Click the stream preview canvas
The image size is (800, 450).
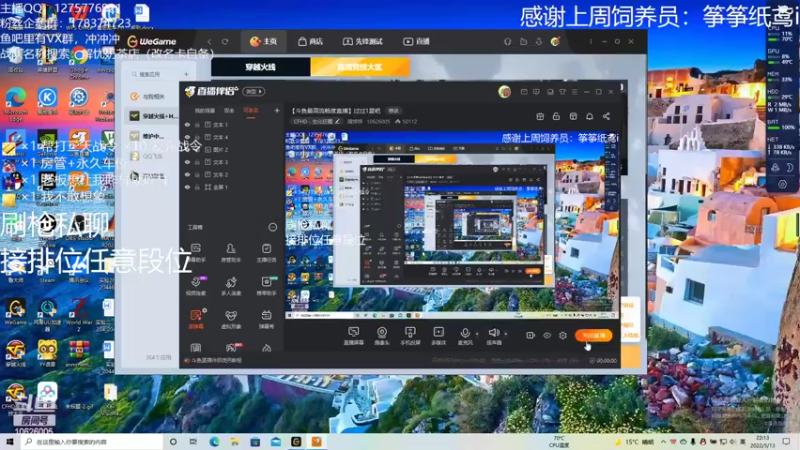click(x=452, y=225)
